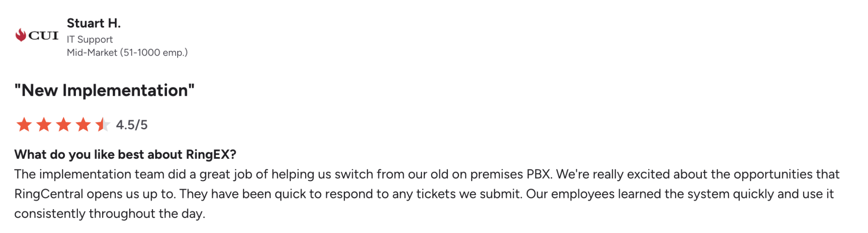This screenshot has width=868, height=233.
Task: Select the 4.5/5 rating score
Action: 132,125
